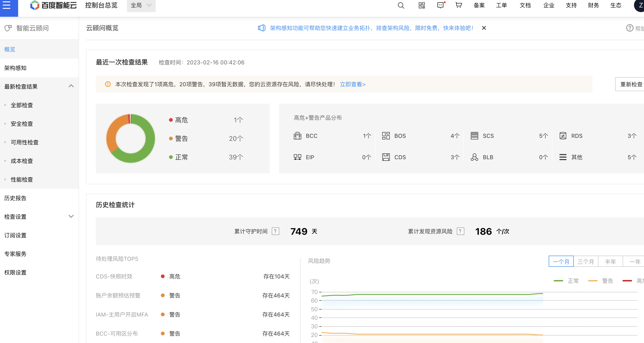Click the 重新检查 button

(x=630, y=84)
